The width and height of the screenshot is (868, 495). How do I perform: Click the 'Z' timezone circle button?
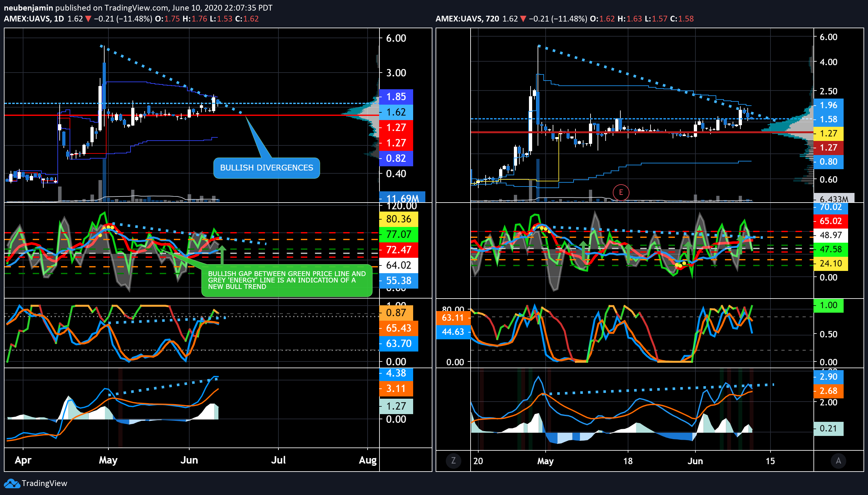(x=453, y=461)
